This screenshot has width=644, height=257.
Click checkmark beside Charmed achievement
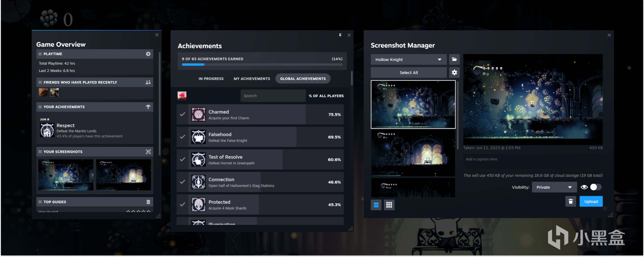(183, 114)
